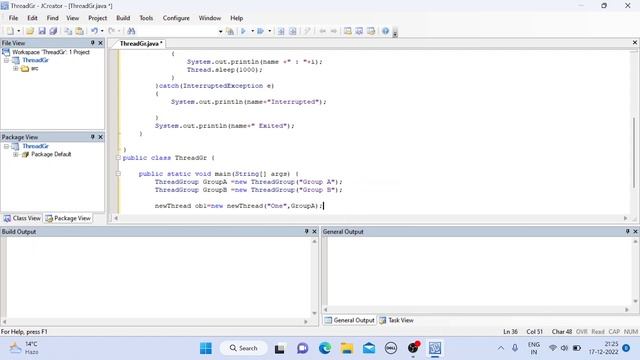The height and width of the screenshot is (360, 640).
Task: Click the Paste toolbar icon
Action: tap(80, 31)
